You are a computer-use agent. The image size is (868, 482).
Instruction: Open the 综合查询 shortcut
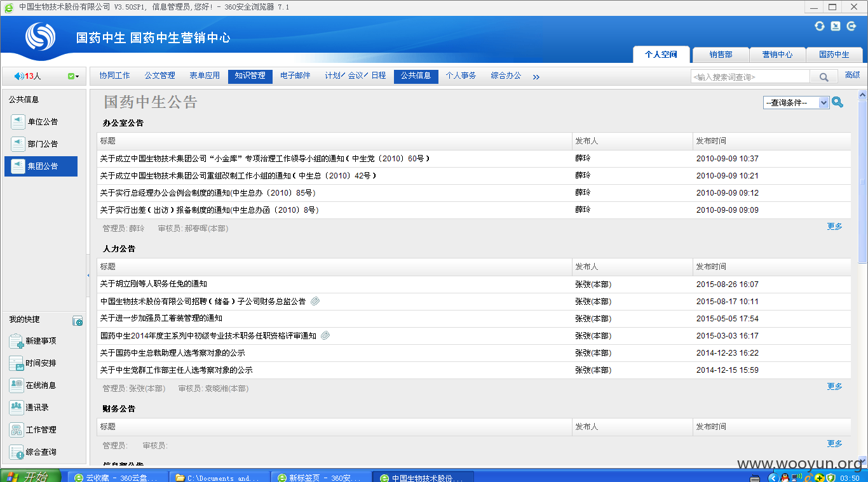coord(33,452)
